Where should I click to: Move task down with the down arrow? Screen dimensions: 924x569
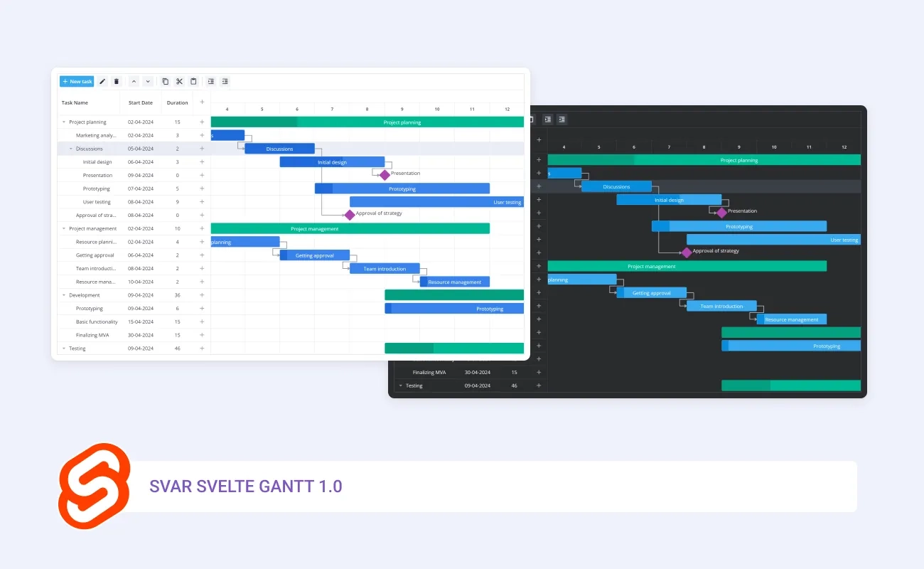148,82
